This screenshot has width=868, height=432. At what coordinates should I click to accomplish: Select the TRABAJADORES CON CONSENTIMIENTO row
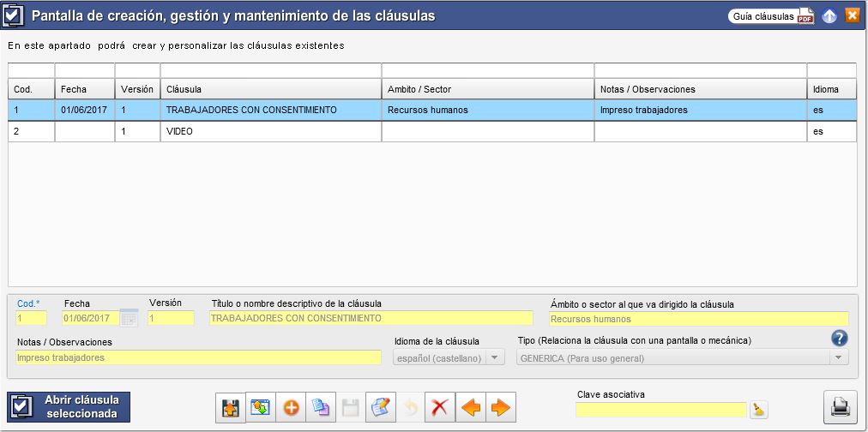pos(432,110)
